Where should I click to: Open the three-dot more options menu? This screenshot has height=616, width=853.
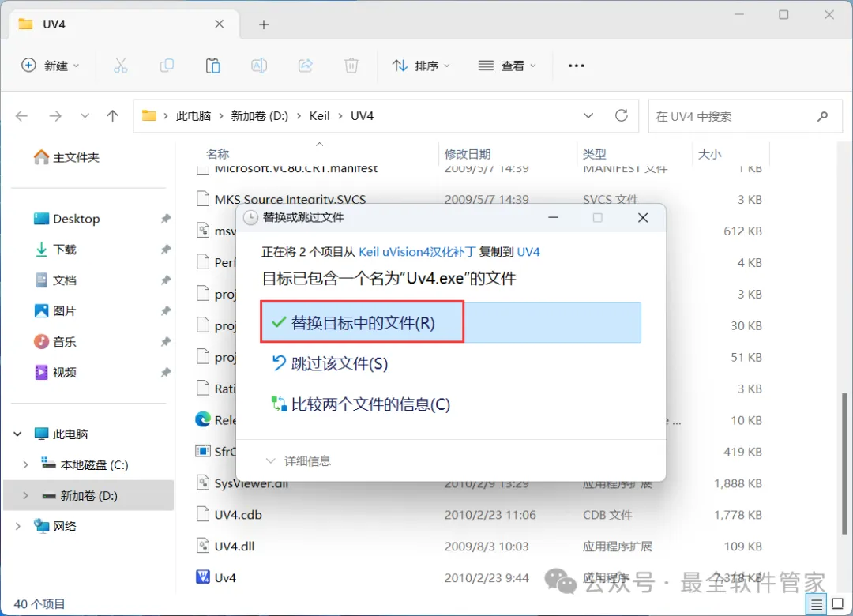(x=576, y=66)
